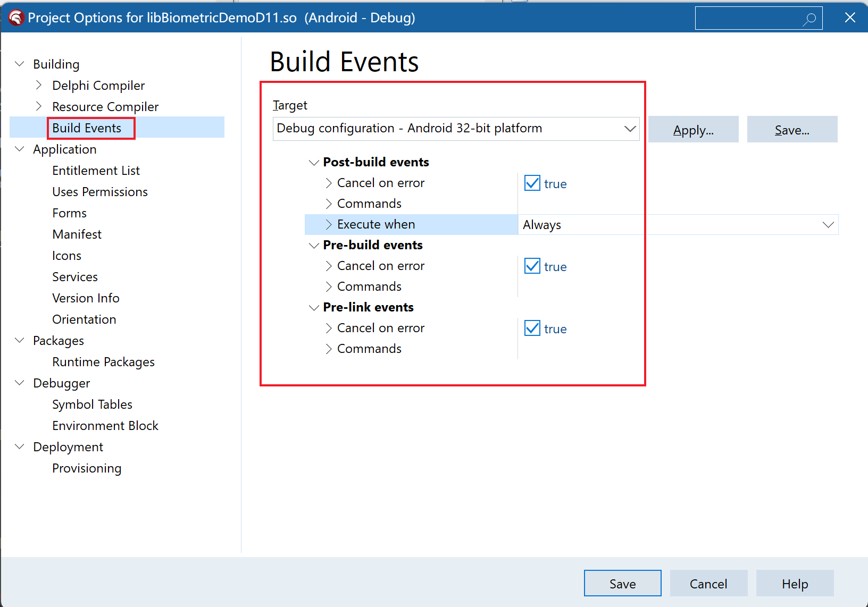This screenshot has height=607, width=868.
Task: Expand Pre-link Cancel on error row
Action: [x=328, y=328]
